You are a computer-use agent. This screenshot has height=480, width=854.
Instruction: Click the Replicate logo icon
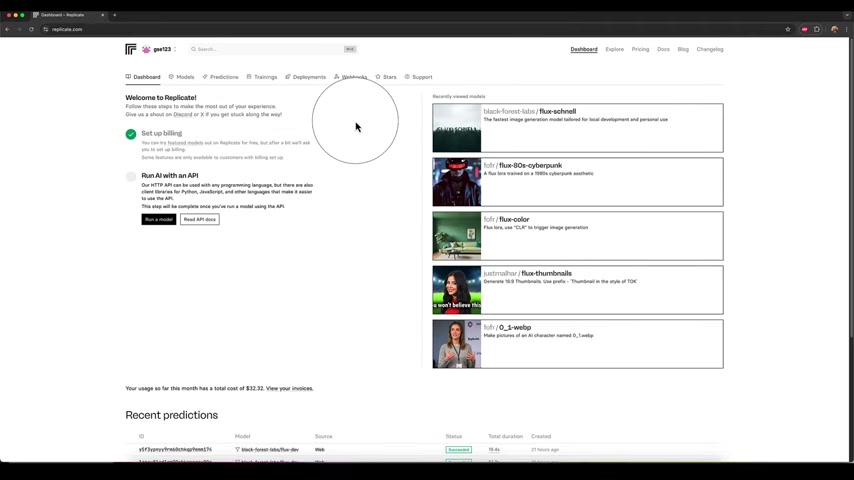pos(130,49)
